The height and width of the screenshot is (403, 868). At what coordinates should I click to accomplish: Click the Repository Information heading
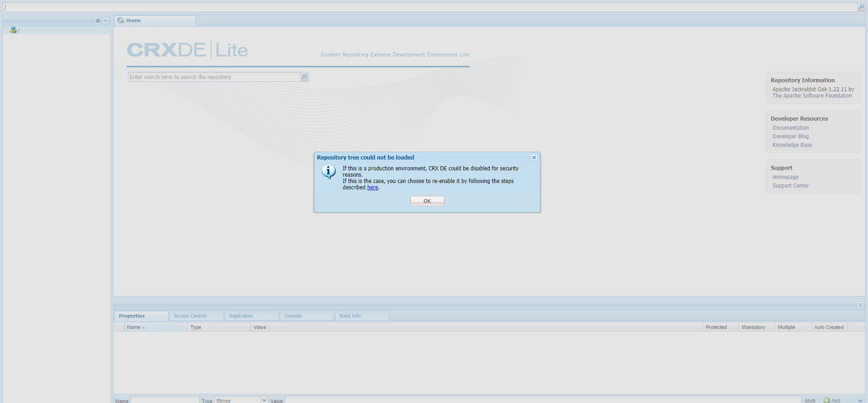(x=803, y=80)
